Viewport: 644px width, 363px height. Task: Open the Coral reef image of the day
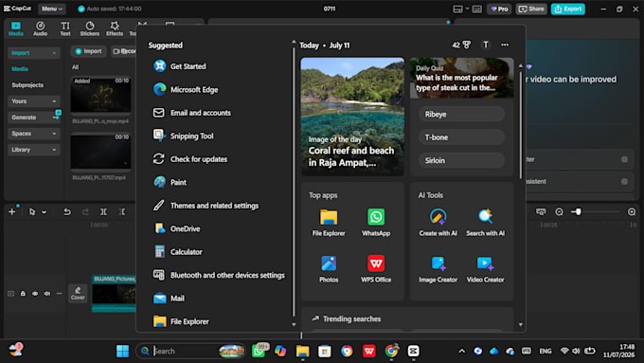(352, 117)
